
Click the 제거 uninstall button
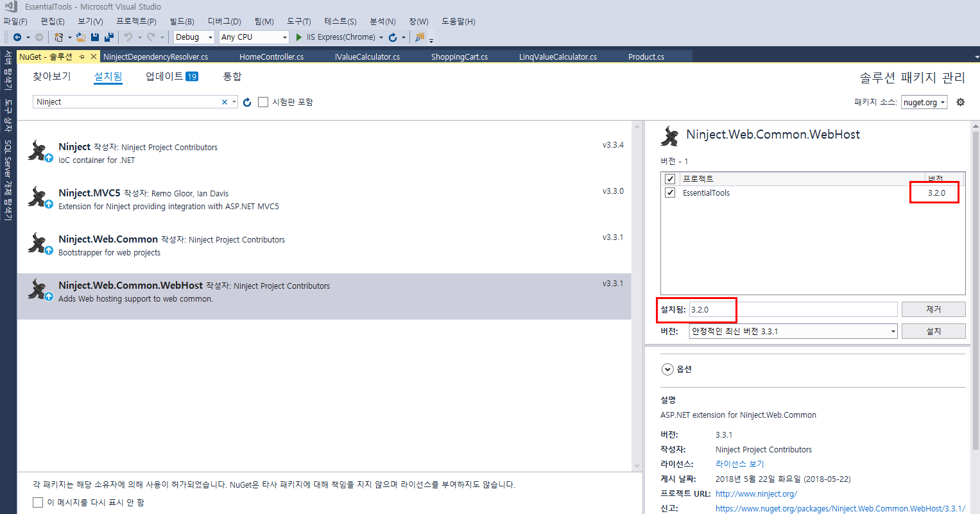pyautogui.click(x=933, y=309)
